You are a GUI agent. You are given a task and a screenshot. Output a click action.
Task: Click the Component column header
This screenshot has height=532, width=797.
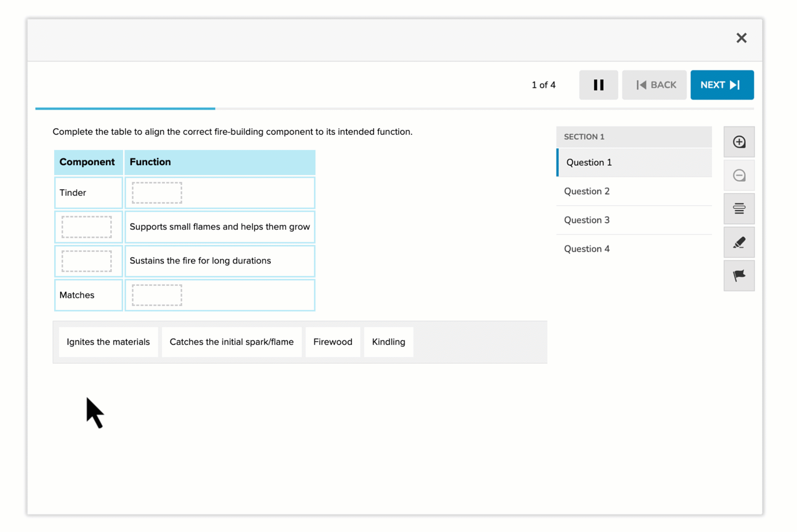click(89, 162)
